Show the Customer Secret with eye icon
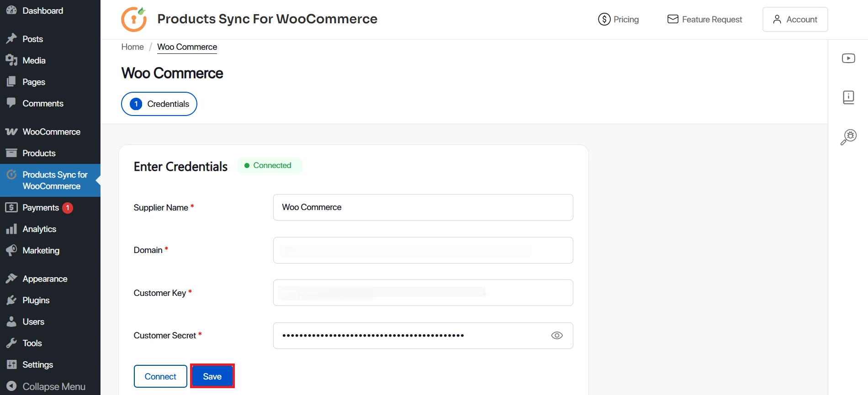 click(557, 336)
